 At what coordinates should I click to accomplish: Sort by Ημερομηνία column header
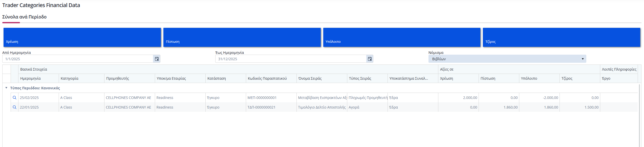(x=38, y=78)
